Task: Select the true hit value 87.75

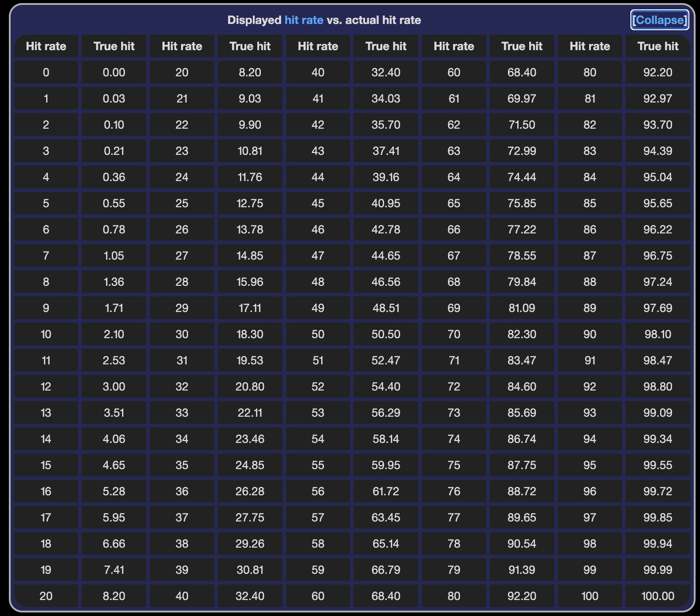Action: [x=522, y=465]
